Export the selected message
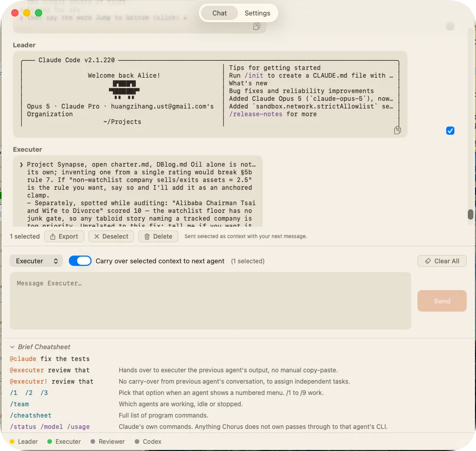The width and height of the screenshot is (476, 451). point(64,236)
